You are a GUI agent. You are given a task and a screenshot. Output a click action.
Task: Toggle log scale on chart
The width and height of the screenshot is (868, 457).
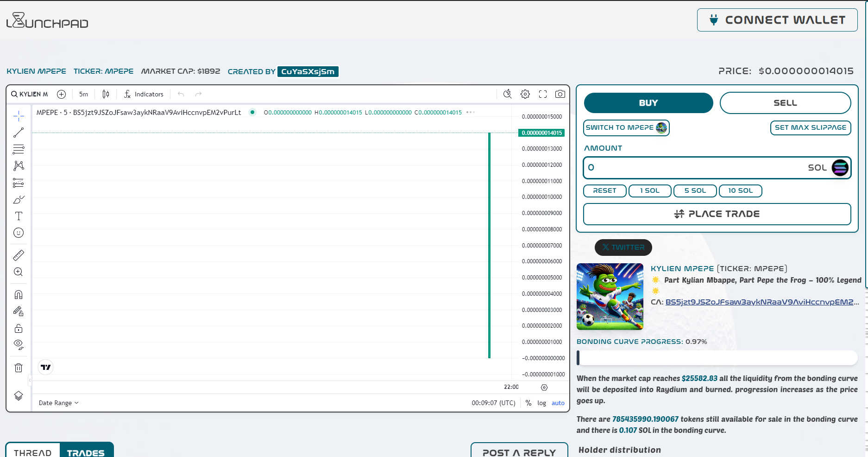541,403
